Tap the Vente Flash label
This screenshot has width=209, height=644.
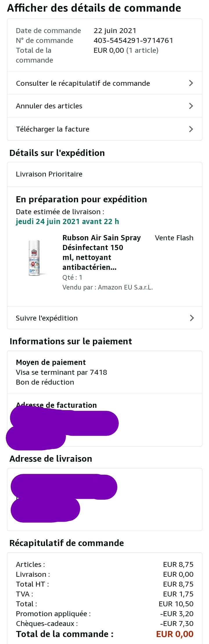coord(174,238)
